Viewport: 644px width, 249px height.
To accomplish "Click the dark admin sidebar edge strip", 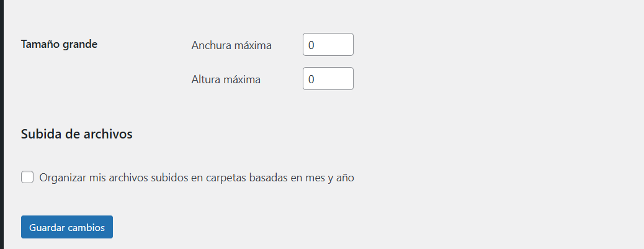I will pyautogui.click(x=1, y=124).
